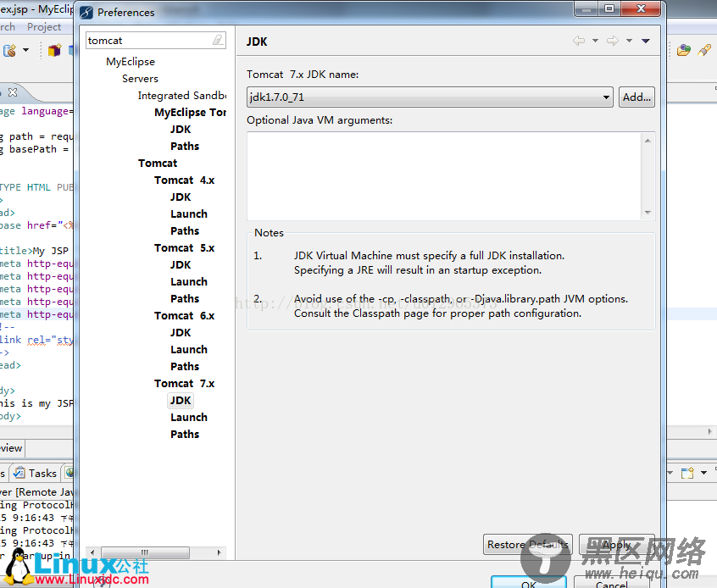Select the highlighted JDK under Tomcat 7.x
This screenshot has height=588, width=717.
(x=181, y=400)
